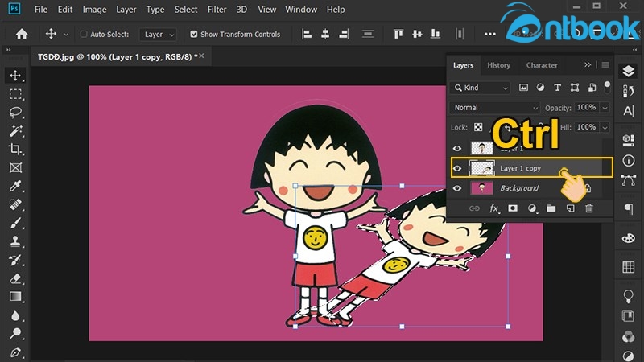Screen dimensions: 644x362
Task: Align horizontal centers icon
Action: pyautogui.click(x=325, y=34)
